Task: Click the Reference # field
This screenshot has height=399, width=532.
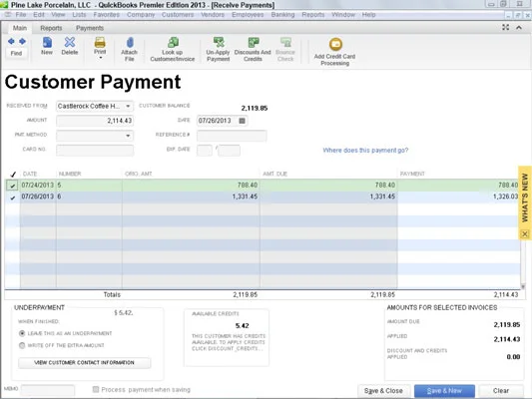Action: [x=232, y=136]
